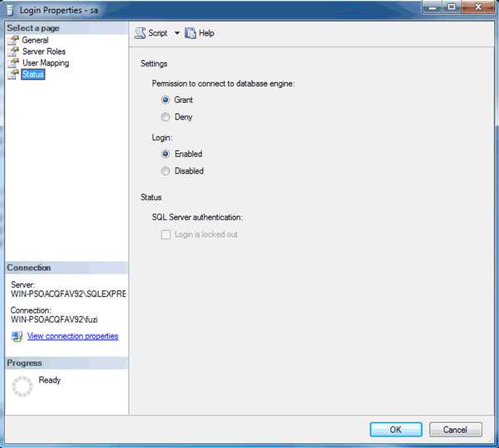The image size is (499, 448).
Task: Click the Script toolbar button
Action: click(x=151, y=33)
